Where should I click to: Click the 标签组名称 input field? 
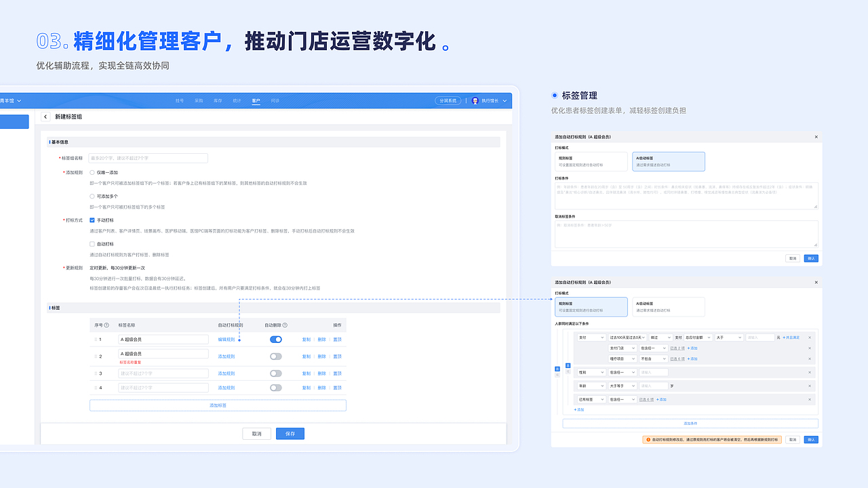[x=147, y=158]
